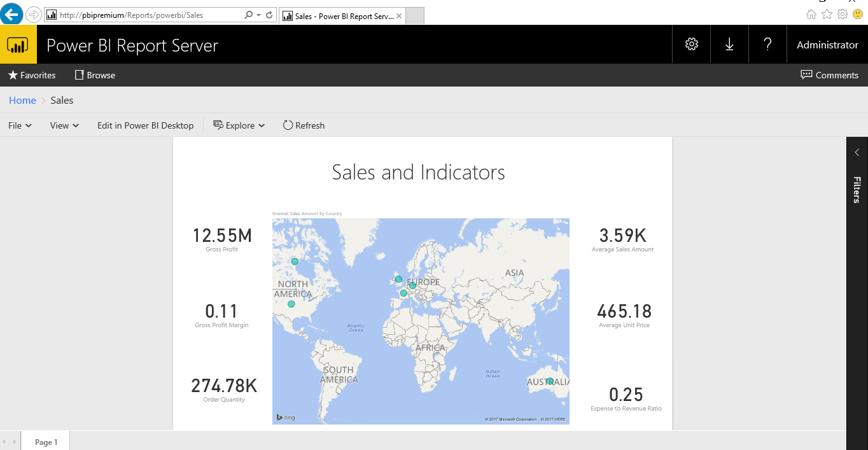Click the download icon in the header

coord(729,44)
